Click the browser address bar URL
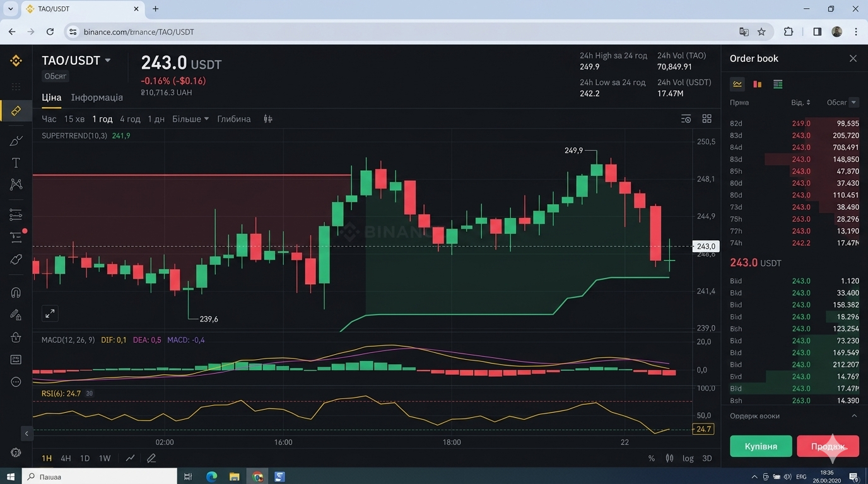The width and height of the screenshot is (868, 484). coord(139,32)
